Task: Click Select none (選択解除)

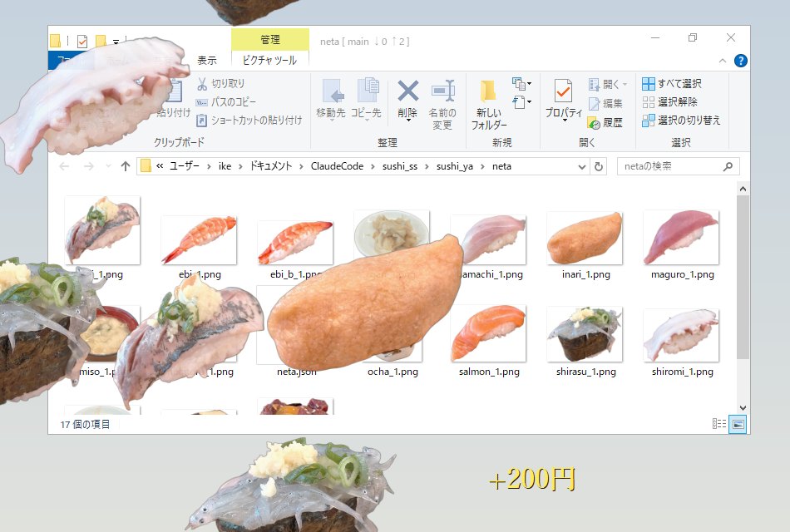Action: tap(670, 102)
